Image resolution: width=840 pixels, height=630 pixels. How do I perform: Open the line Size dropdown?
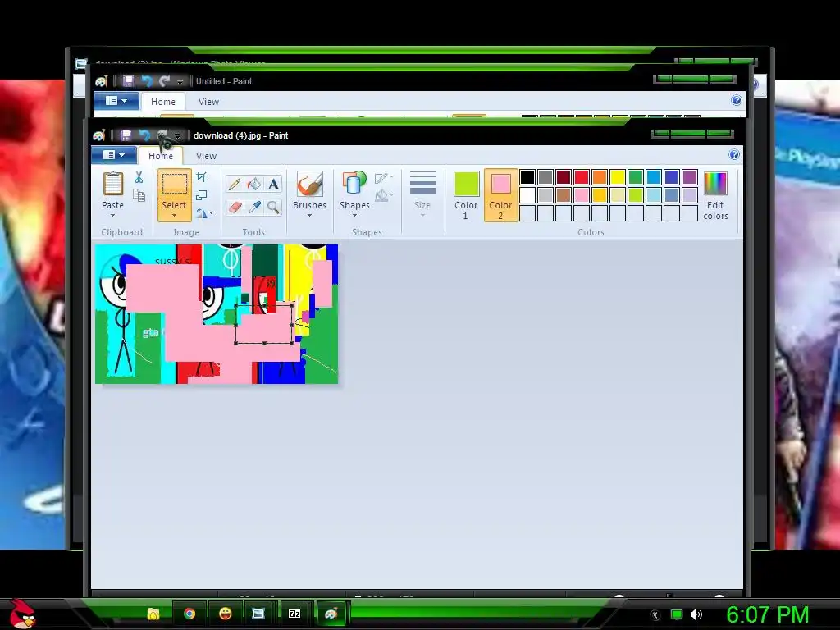click(x=422, y=195)
